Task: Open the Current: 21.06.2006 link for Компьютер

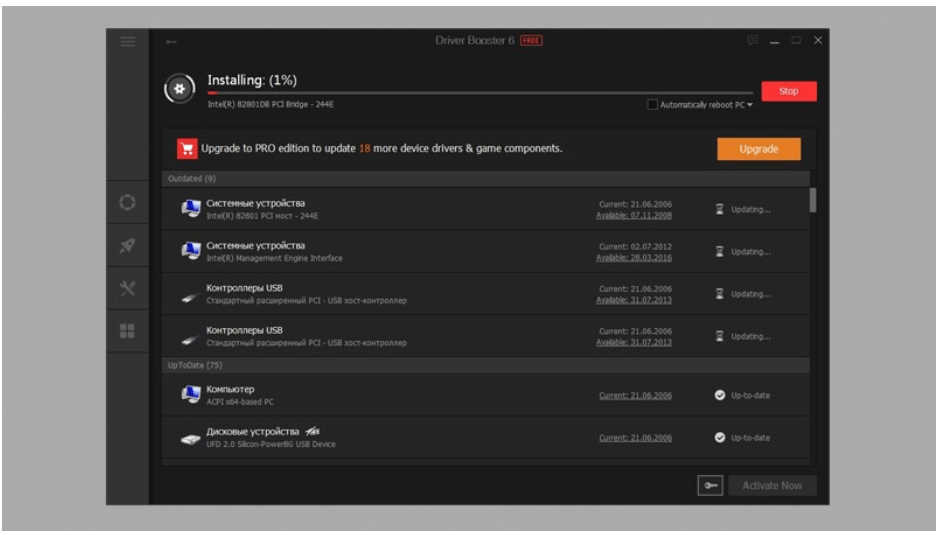Action: click(635, 396)
